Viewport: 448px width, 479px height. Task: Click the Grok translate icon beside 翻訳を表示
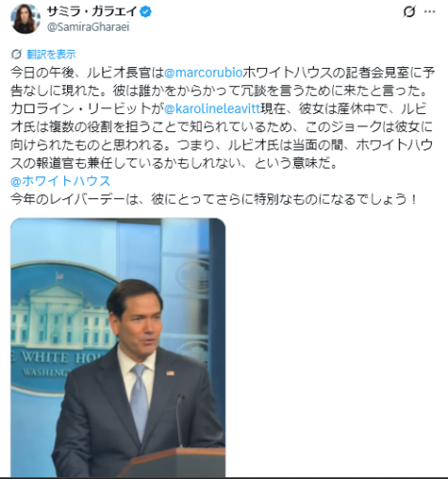(x=16, y=55)
